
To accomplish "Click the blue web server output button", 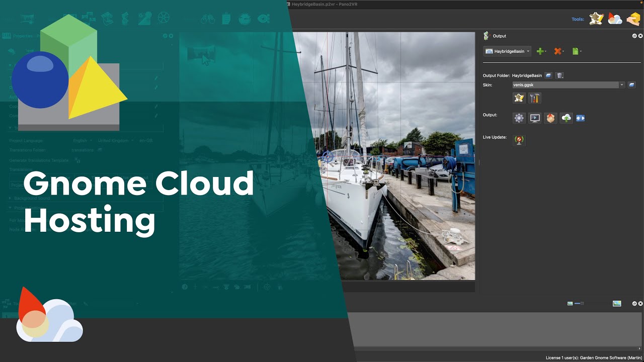I will tap(580, 118).
